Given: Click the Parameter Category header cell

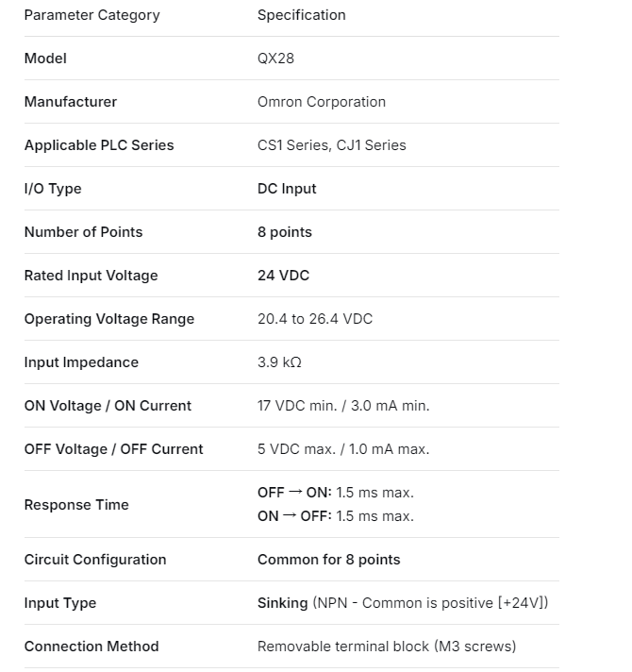Looking at the screenshot, I should point(91,15).
